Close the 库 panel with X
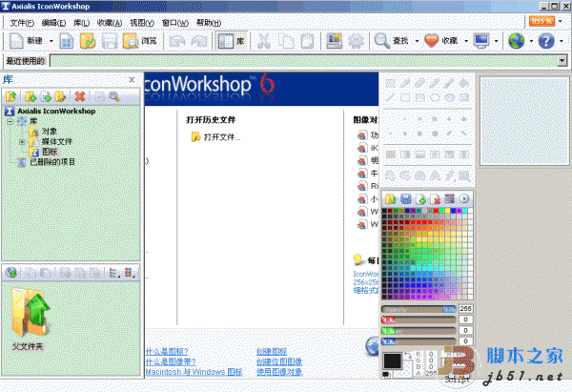Screen dimensions: 572x392 [132, 79]
